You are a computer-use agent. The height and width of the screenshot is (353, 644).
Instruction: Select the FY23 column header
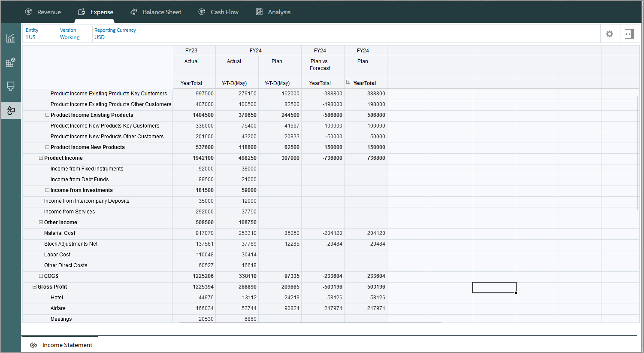pos(194,51)
